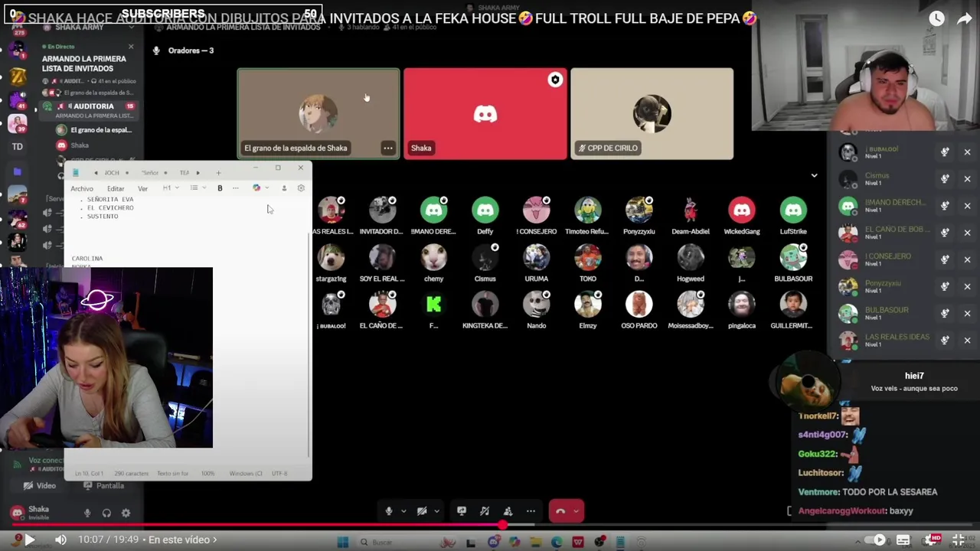
Task: Open more options on stage control bar
Action: click(531, 511)
